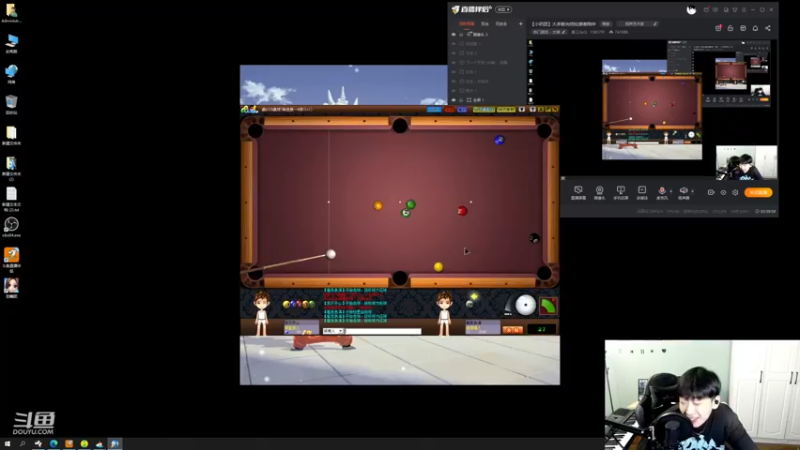Toggle visibility of the bottom fullscreen source
800x450 pixels.
454,100
